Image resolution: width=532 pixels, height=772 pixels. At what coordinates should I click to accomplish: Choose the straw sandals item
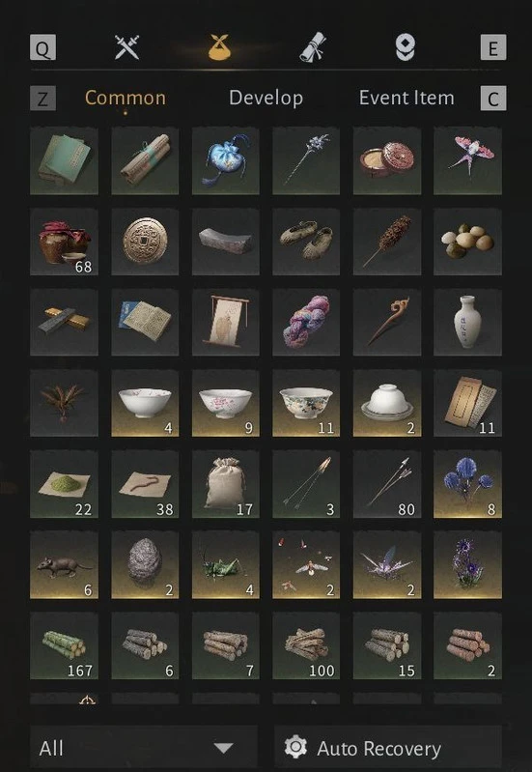[306, 242]
